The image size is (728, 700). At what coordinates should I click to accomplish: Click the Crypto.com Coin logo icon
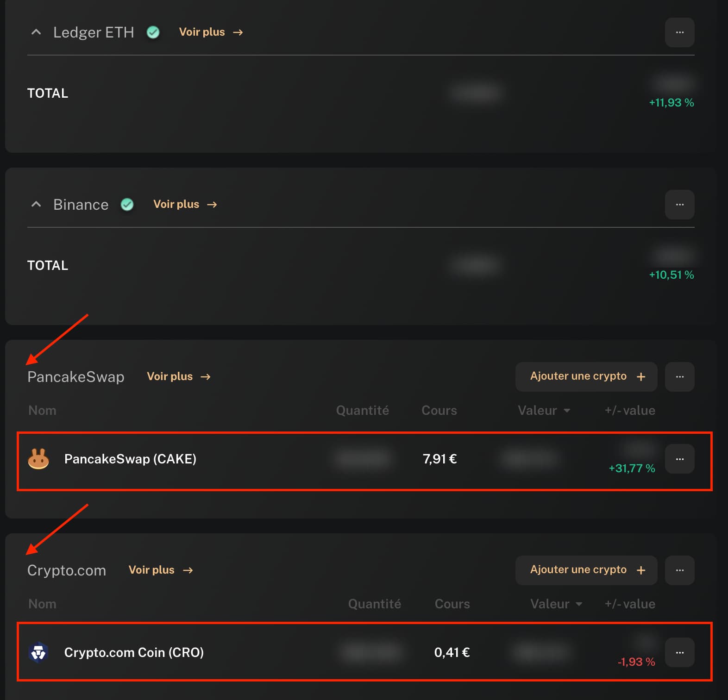click(x=38, y=652)
